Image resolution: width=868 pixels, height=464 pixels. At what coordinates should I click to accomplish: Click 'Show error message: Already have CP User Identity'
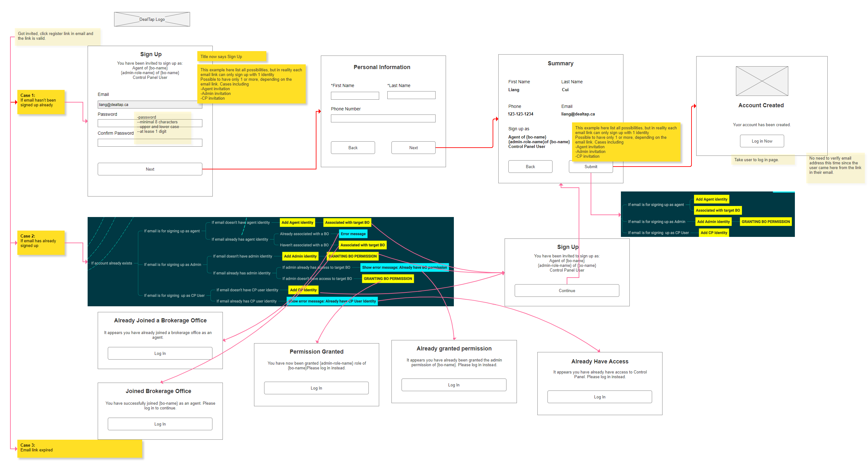tap(332, 301)
